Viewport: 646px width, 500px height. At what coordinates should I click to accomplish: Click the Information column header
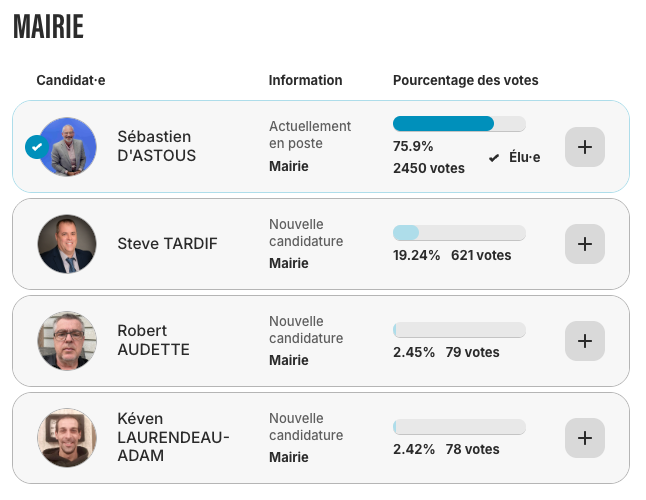(x=305, y=80)
